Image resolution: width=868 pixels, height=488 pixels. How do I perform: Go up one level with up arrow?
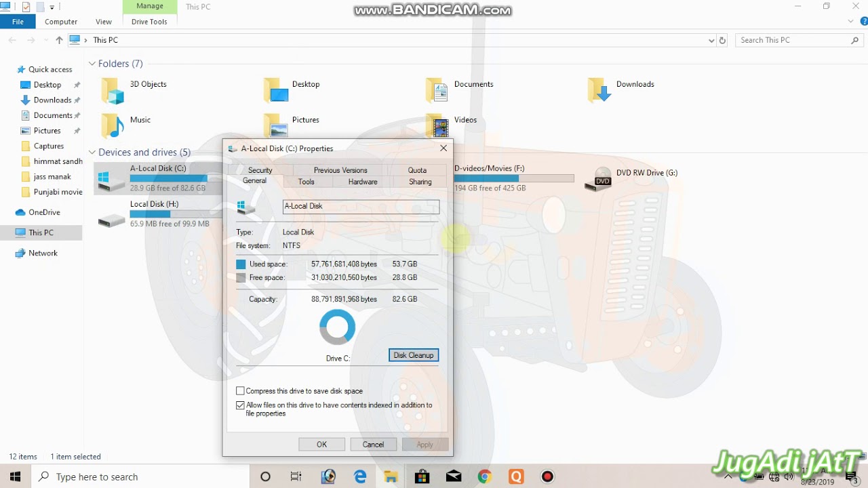pyautogui.click(x=59, y=40)
